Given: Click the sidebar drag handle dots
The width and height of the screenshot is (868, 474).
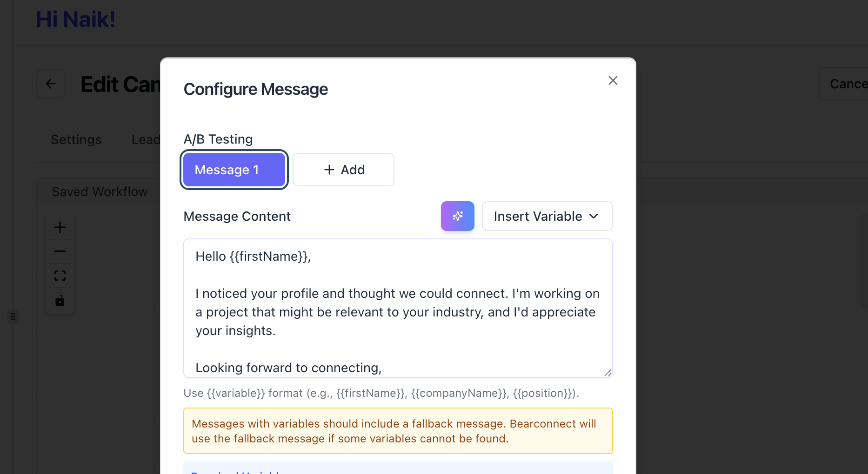Looking at the screenshot, I should tap(13, 316).
